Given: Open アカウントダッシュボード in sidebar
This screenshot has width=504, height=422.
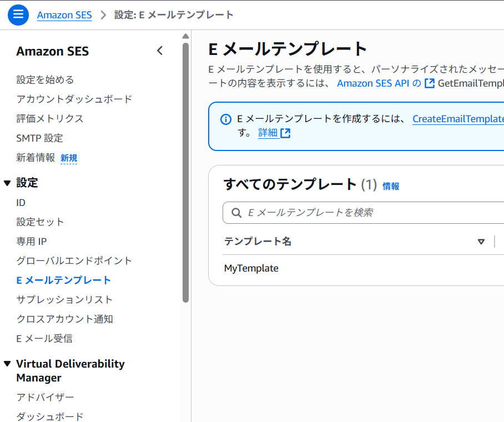Looking at the screenshot, I should 74,99.
